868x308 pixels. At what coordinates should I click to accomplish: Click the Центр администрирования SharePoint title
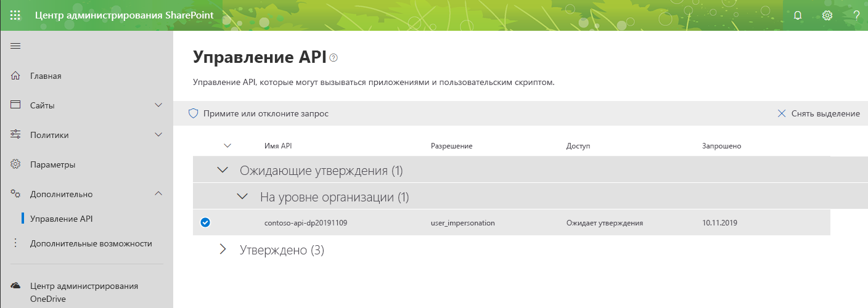(x=125, y=15)
